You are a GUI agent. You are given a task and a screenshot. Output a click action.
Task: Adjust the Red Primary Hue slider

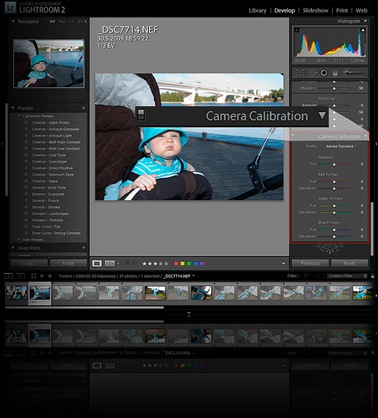click(334, 182)
